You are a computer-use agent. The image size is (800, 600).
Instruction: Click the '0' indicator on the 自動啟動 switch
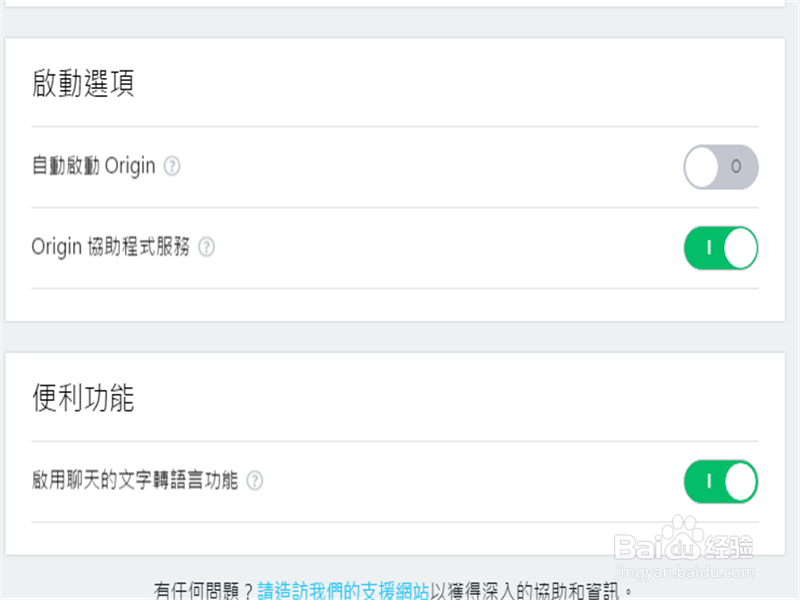click(738, 167)
